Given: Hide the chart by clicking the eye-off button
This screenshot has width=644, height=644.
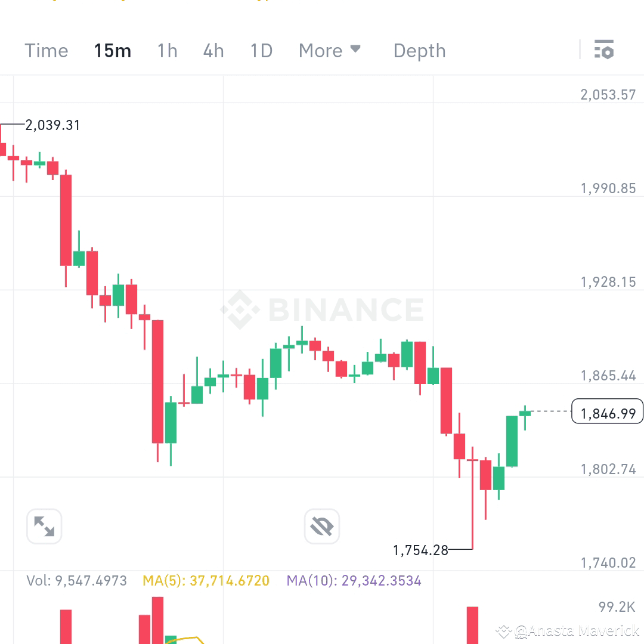Looking at the screenshot, I should pyautogui.click(x=321, y=527).
